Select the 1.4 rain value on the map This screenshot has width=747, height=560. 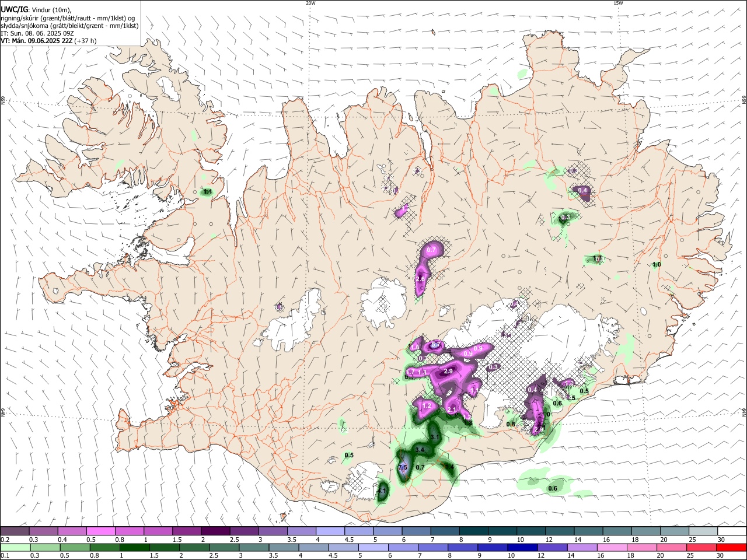point(449,467)
